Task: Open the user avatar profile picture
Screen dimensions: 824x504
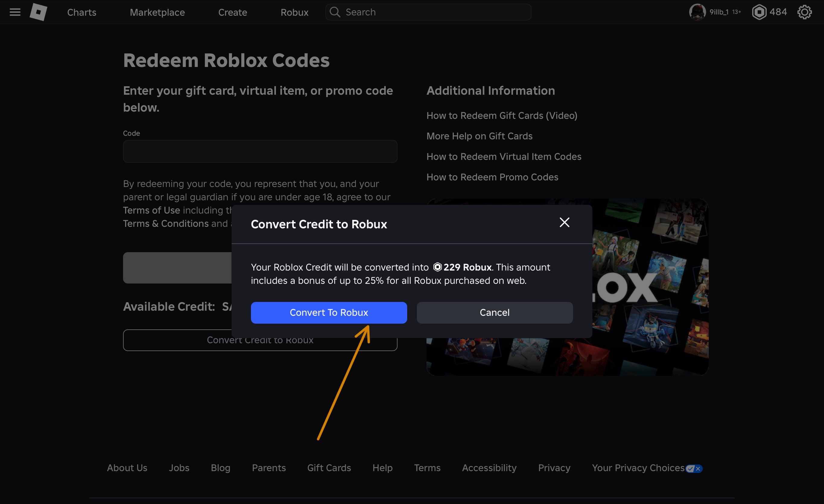Action: pyautogui.click(x=697, y=12)
